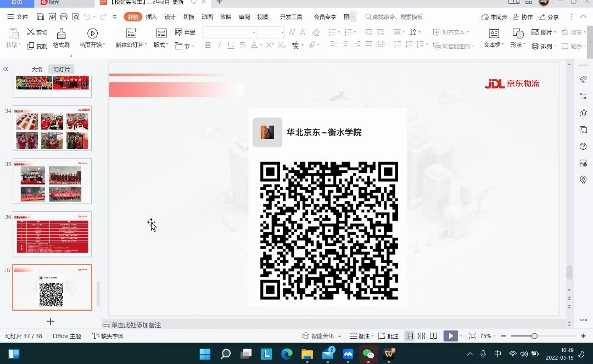The width and height of the screenshot is (593, 364).
Task: Click the New Slide (新建幻灯片) icon
Action: 131,33
